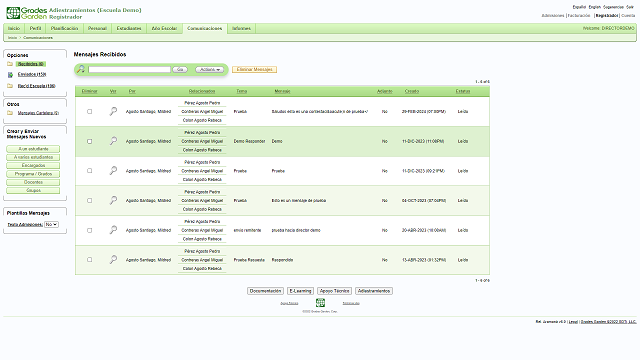The height and width of the screenshot is (360, 640).
Task: Sort by the Relacionados column header
Action: coord(202,91)
